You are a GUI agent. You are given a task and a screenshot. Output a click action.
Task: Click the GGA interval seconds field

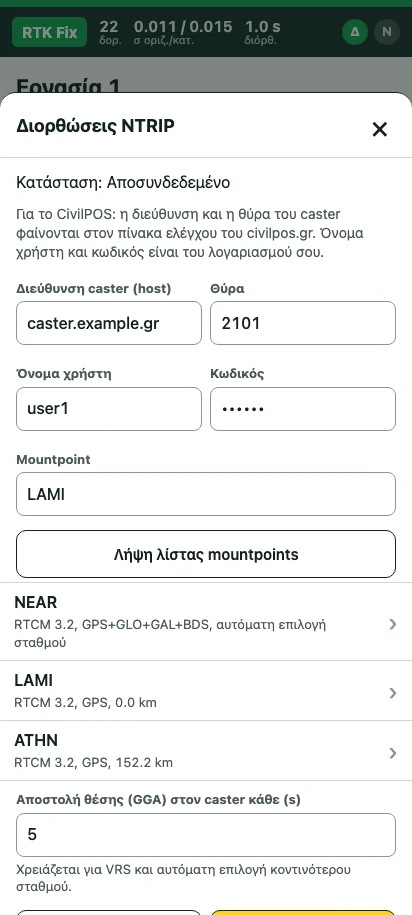(x=206, y=835)
